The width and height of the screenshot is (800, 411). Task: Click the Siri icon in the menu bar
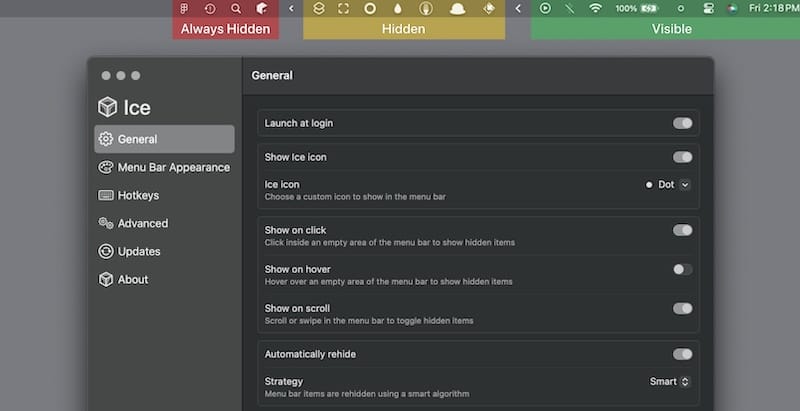[x=732, y=8]
